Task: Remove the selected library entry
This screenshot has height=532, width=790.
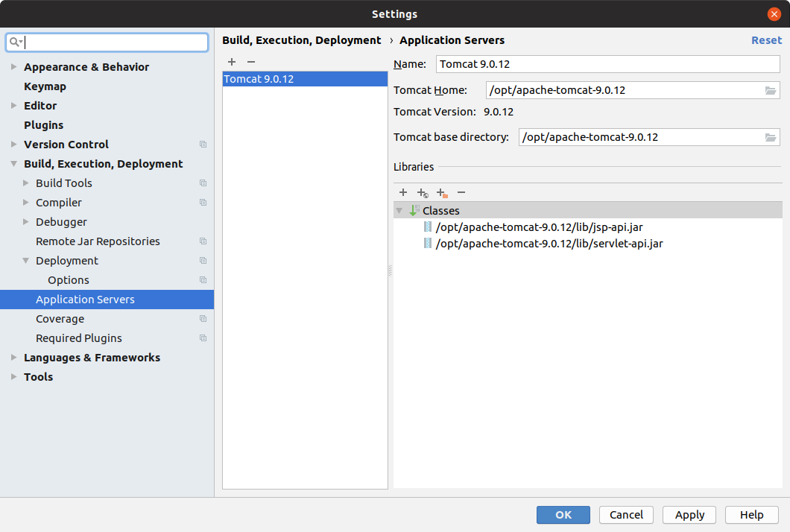Action: [461, 192]
